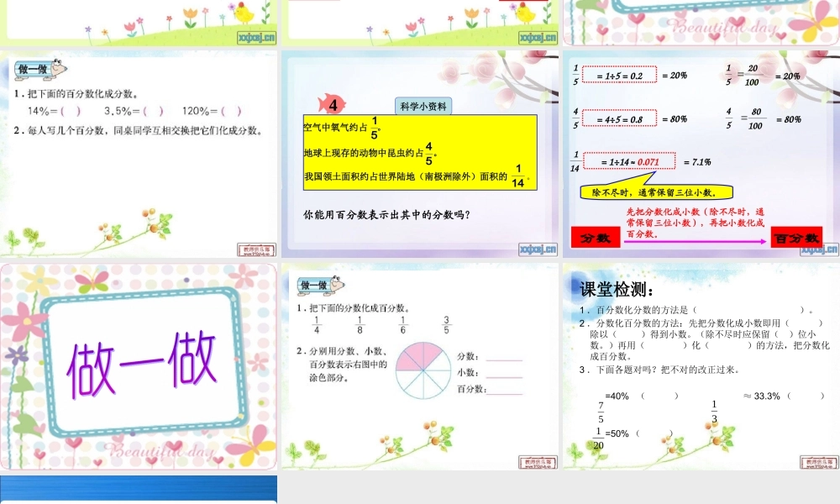Screen dimensions: 840x504
Task: Click the magenta arrow between 分数 and 百分数
Action: [695, 242]
